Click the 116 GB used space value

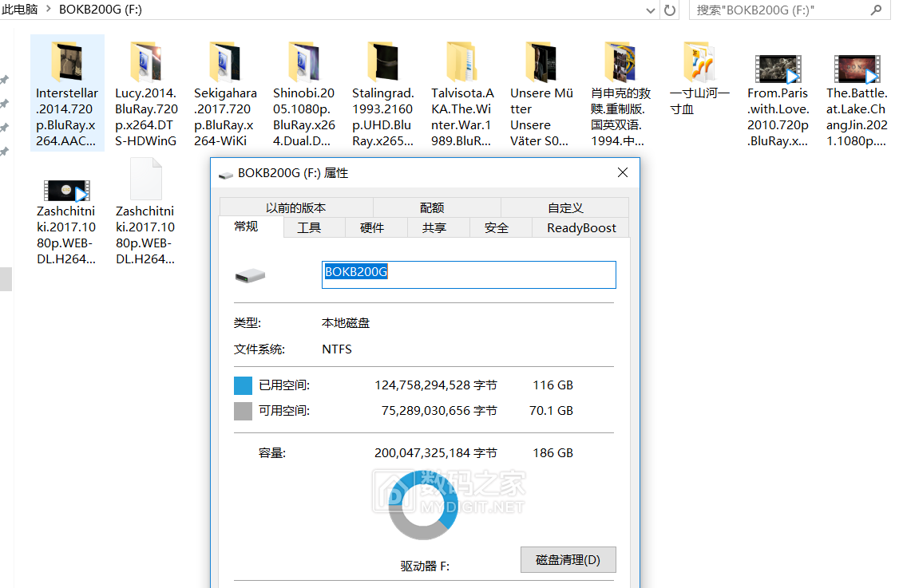pos(552,385)
